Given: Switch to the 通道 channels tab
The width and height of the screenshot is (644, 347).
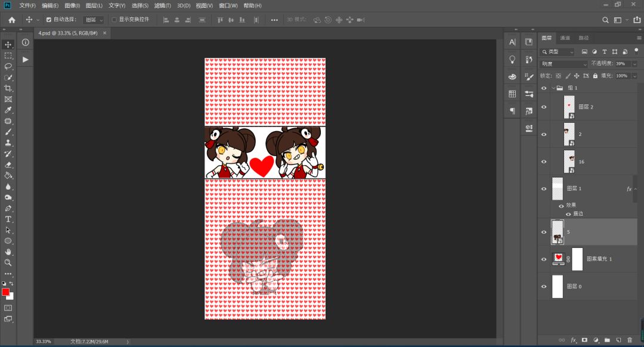Looking at the screenshot, I should [x=565, y=38].
